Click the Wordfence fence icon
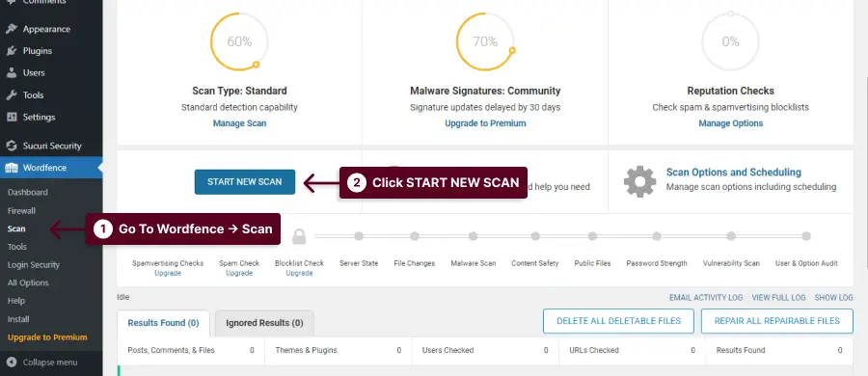Image resolution: width=868 pixels, height=376 pixels. (x=12, y=168)
